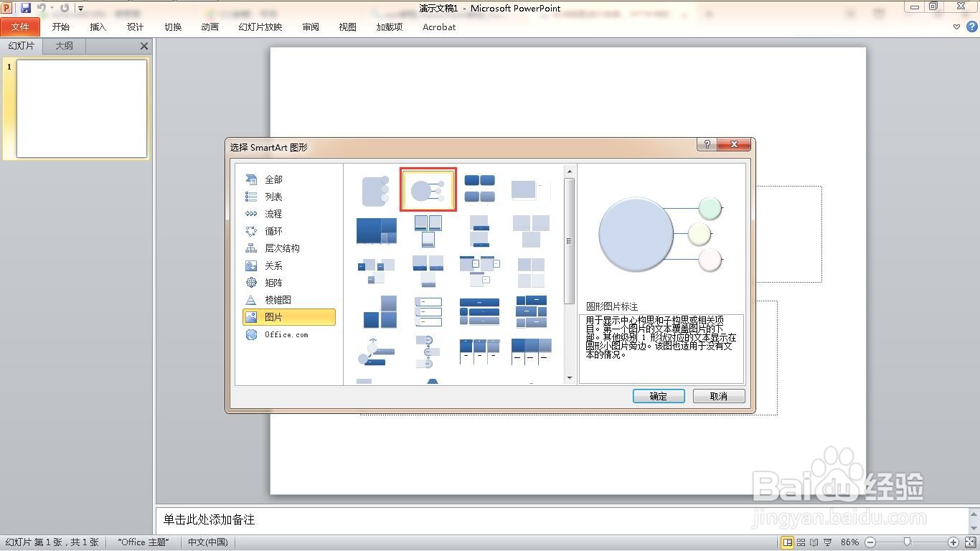Open Customize Quick Access Toolbar dropdown
This screenshot has width=980, height=551.
pyautogui.click(x=80, y=9)
